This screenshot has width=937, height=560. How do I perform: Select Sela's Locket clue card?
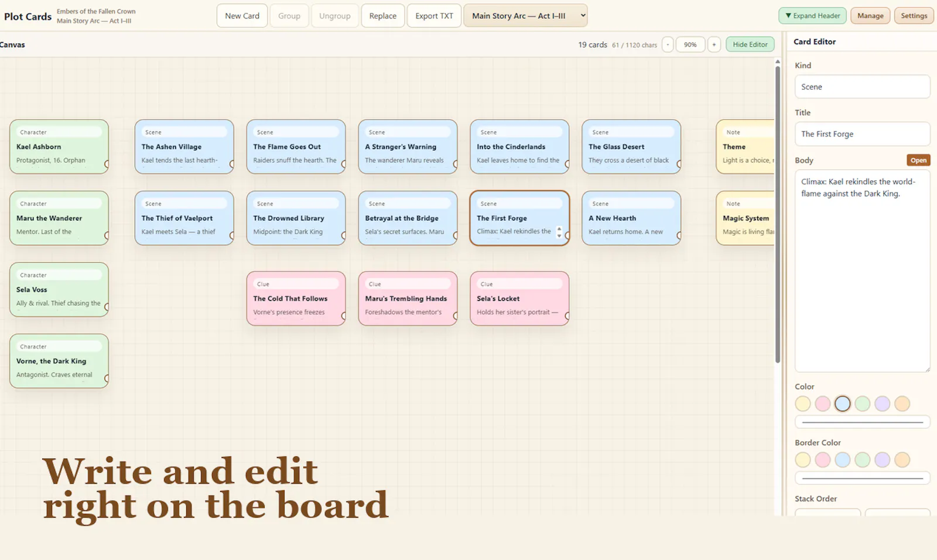(519, 298)
